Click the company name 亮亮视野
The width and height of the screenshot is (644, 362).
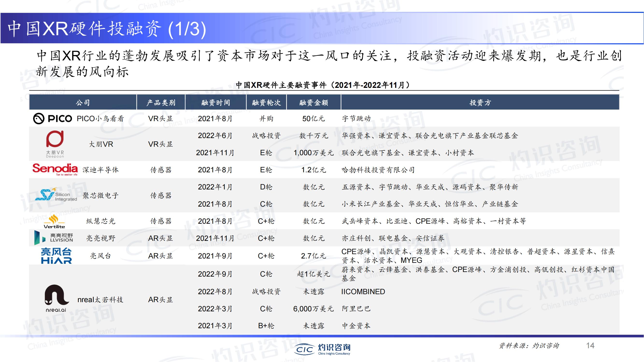click(x=100, y=238)
